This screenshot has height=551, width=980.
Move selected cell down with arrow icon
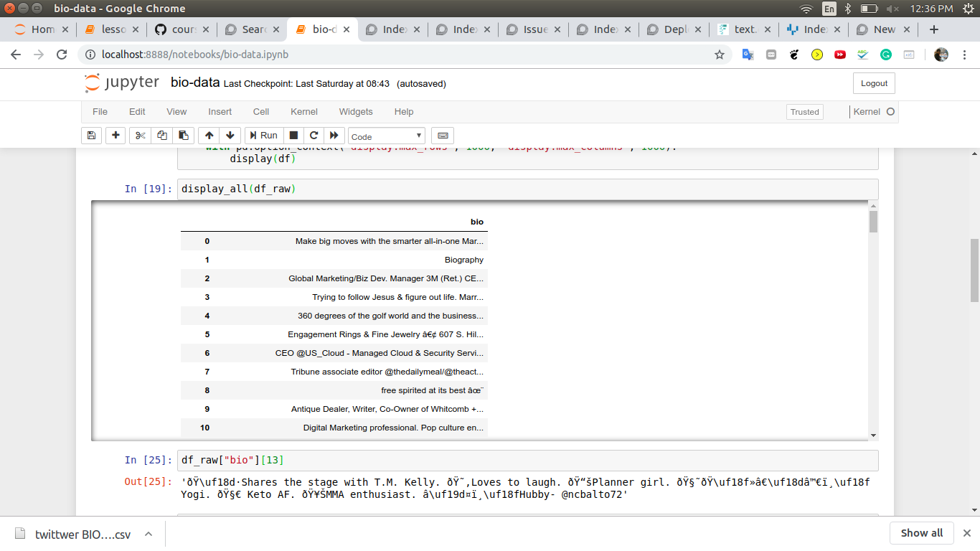tap(230, 136)
